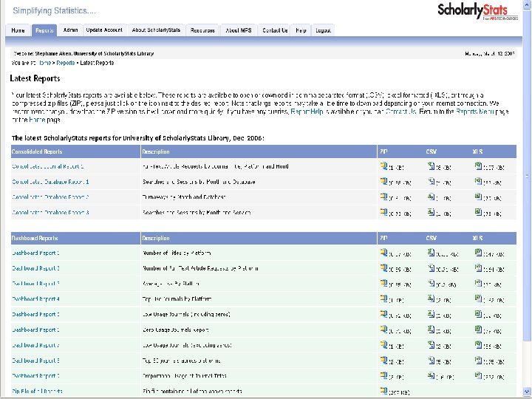Open the Resources tab
The image size is (532, 399).
[x=202, y=30]
